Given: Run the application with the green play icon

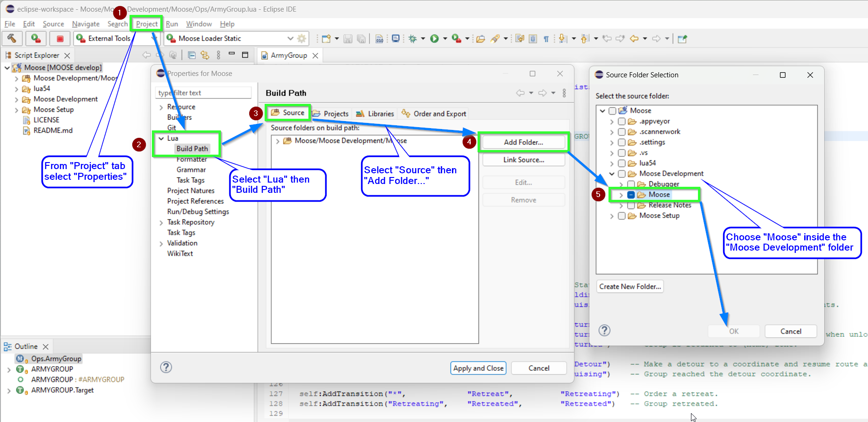Looking at the screenshot, I should pyautogui.click(x=435, y=38).
